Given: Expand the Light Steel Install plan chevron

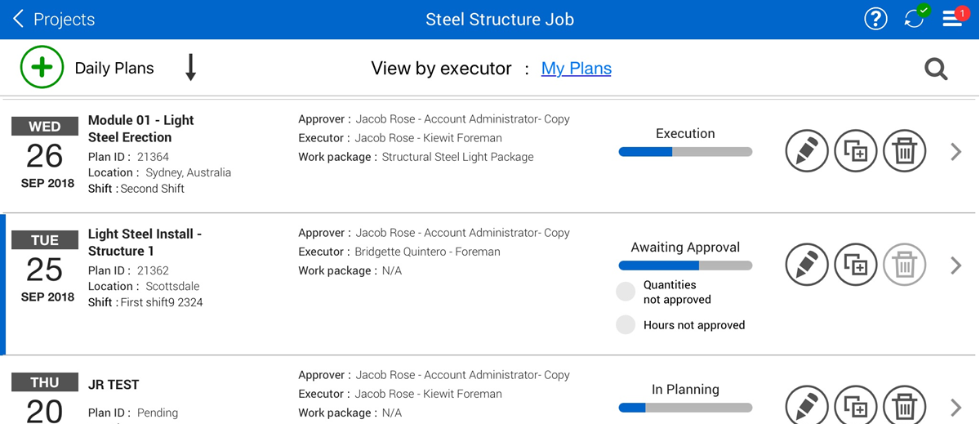Looking at the screenshot, I should pyautogui.click(x=955, y=265).
